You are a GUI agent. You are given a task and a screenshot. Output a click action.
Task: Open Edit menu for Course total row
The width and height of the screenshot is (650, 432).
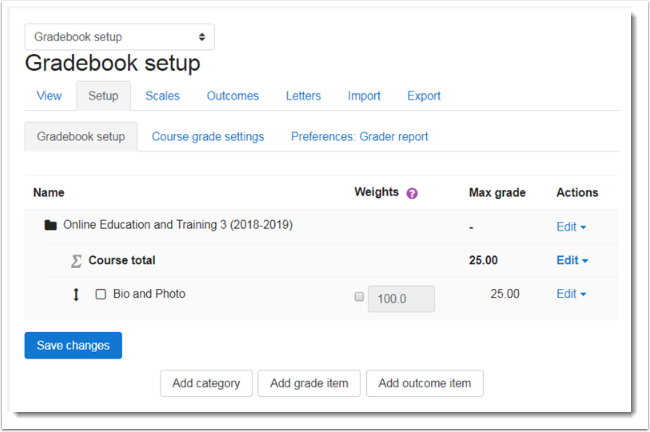click(x=572, y=260)
